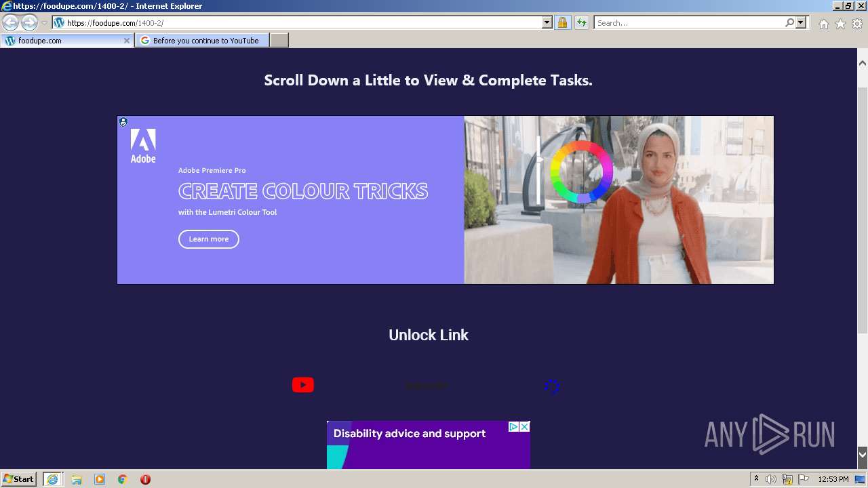Open Windows Explorer folder taskbar icon
Screen dimensions: 868x488
pos(77,479)
